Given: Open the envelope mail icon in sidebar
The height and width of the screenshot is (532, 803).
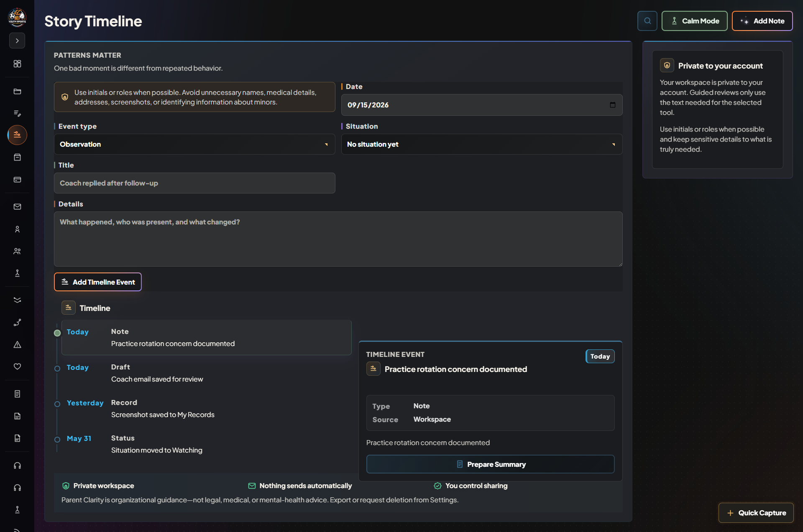Looking at the screenshot, I should [17, 207].
